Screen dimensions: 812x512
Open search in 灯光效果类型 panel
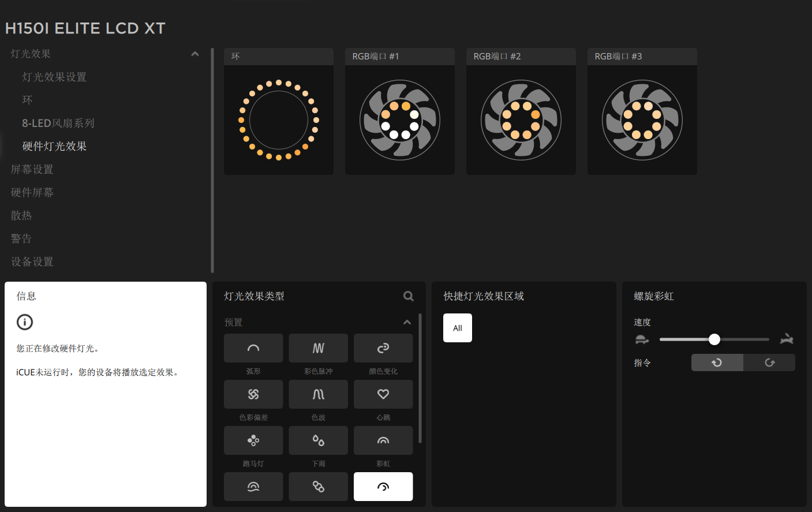coord(409,296)
